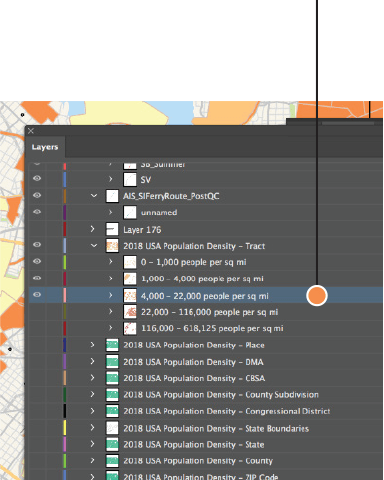Screen dimensions: 384x480
Task: Hide the 1,000 – 4,000 people per sq mi layer
Action: (x=37, y=278)
